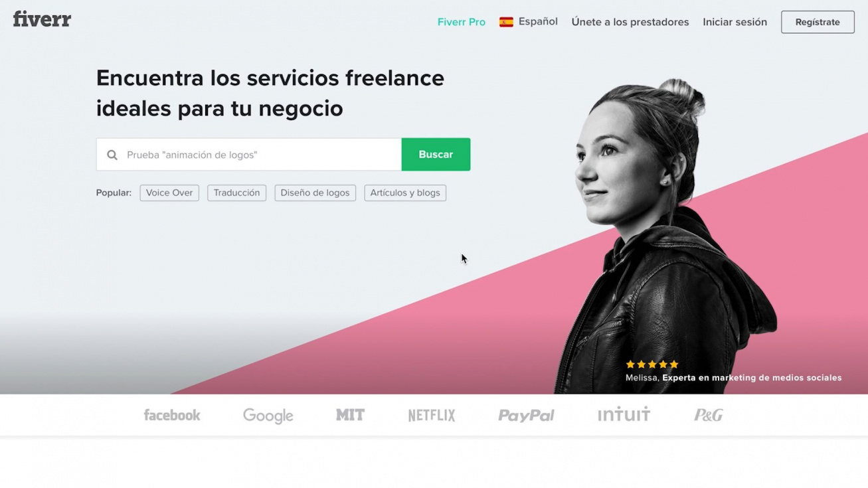
Task: Click the PayPal logo
Action: click(526, 416)
